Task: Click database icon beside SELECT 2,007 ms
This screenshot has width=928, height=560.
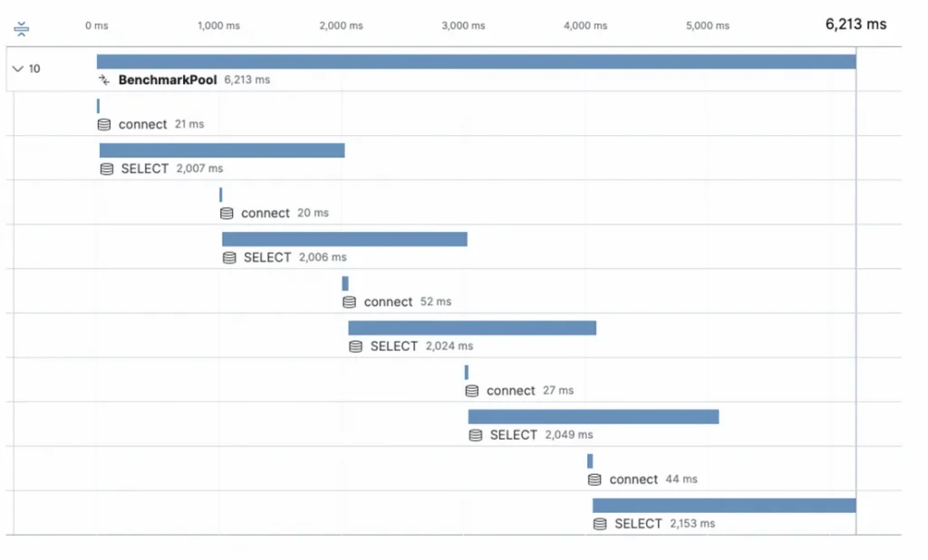Action: 107,169
